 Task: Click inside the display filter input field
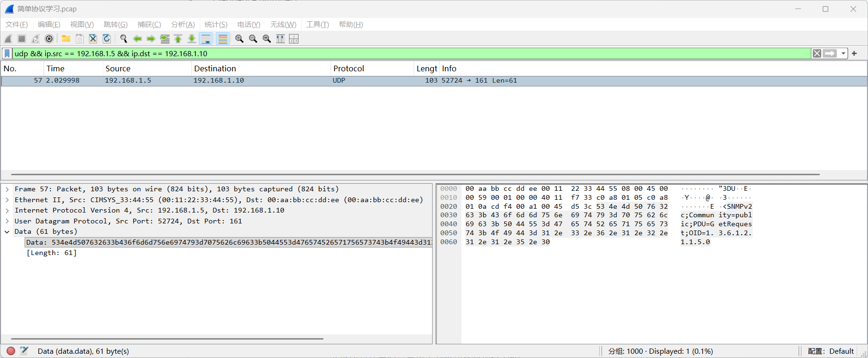[x=378, y=53]
